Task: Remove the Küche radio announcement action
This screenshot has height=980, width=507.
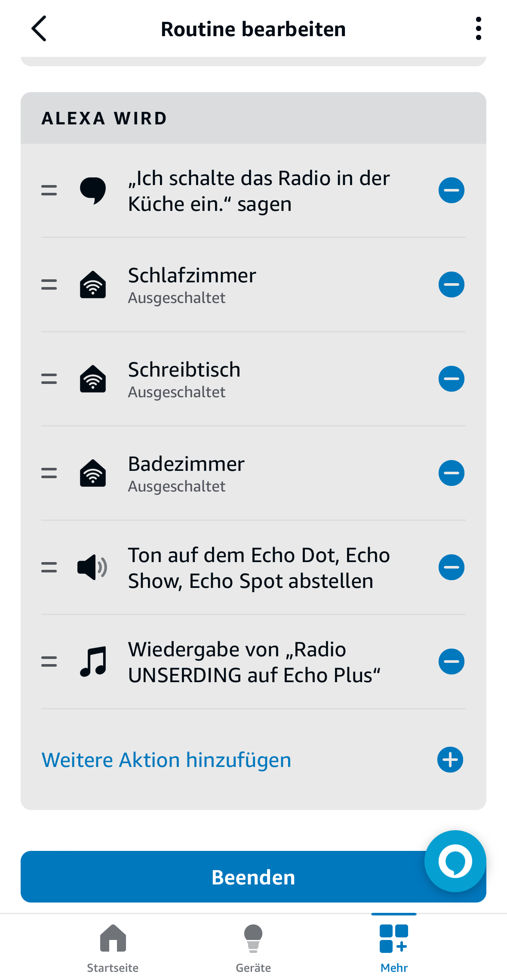Action: pyautogui.click(x=451, y=190)
